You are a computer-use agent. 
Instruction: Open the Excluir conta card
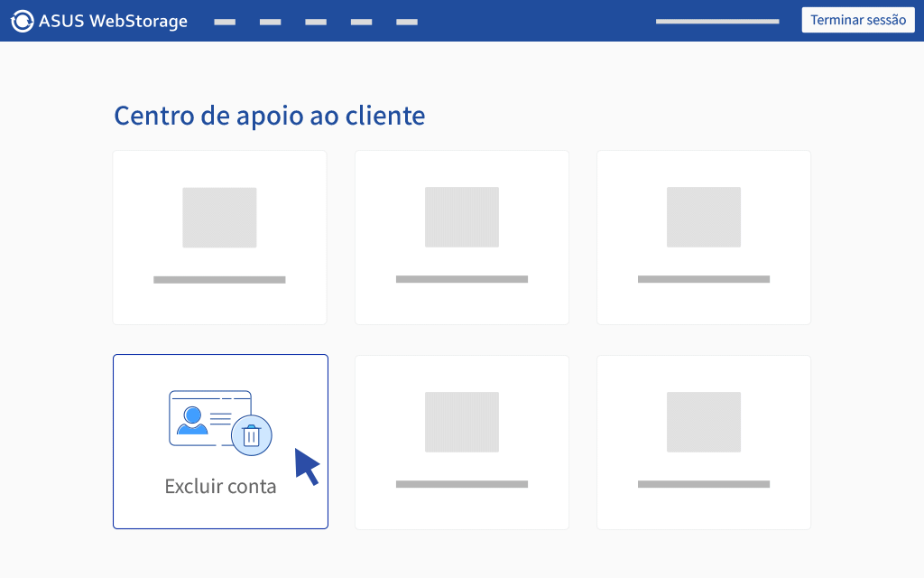point(220,442)
